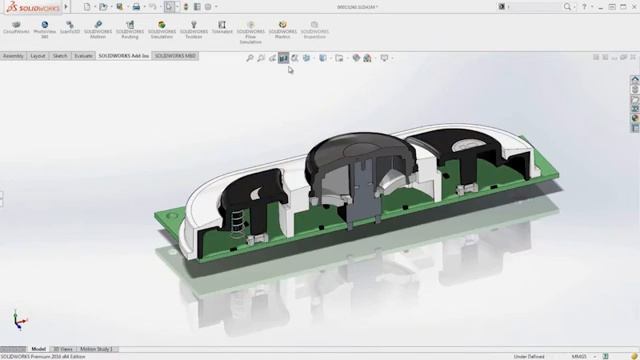The height and width of the screenshot is (360, 640).
Task: Open the Hide/Show Items dropdown arrow
Action: pyautogui.click(x=347, y=58)
